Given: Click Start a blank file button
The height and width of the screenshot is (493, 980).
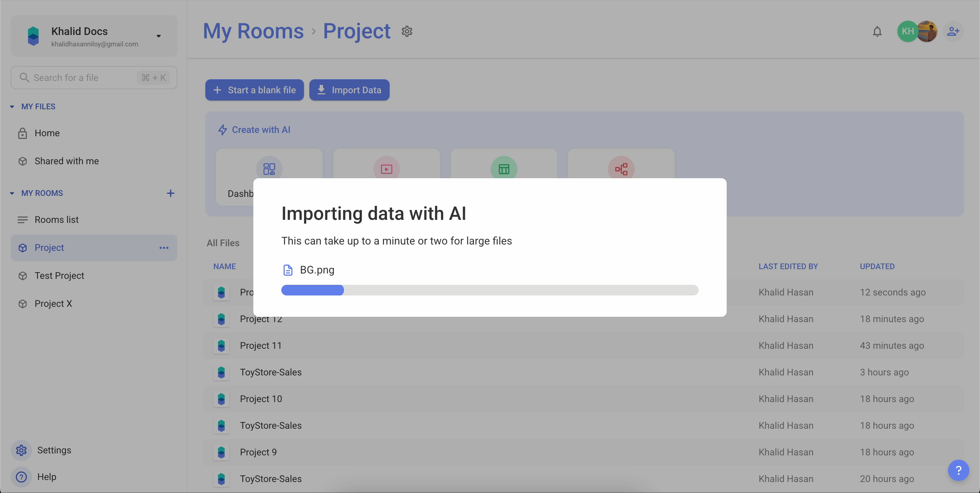Looking at the screenshot, I should 255,90.
